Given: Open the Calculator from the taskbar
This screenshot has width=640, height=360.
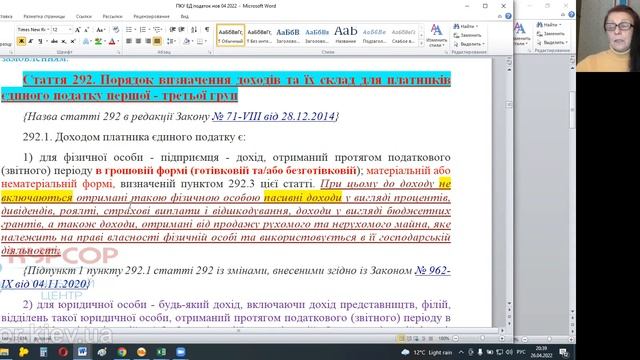Looking at the screenshot, I should (x=43, y=352).
